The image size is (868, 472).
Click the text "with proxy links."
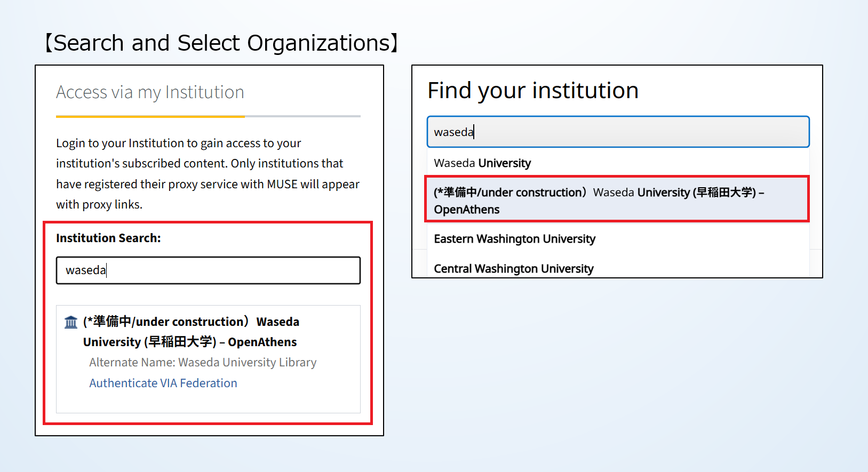99,205
